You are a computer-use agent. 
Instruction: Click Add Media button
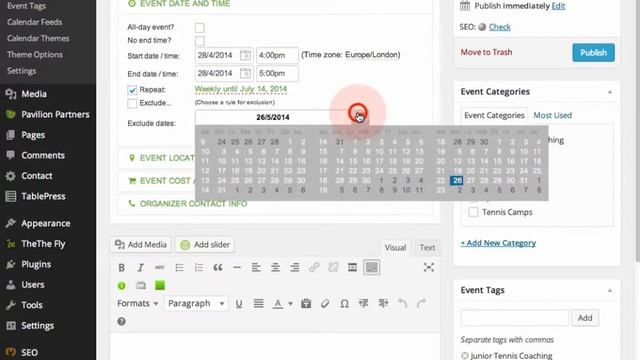[x=140, y=244]
